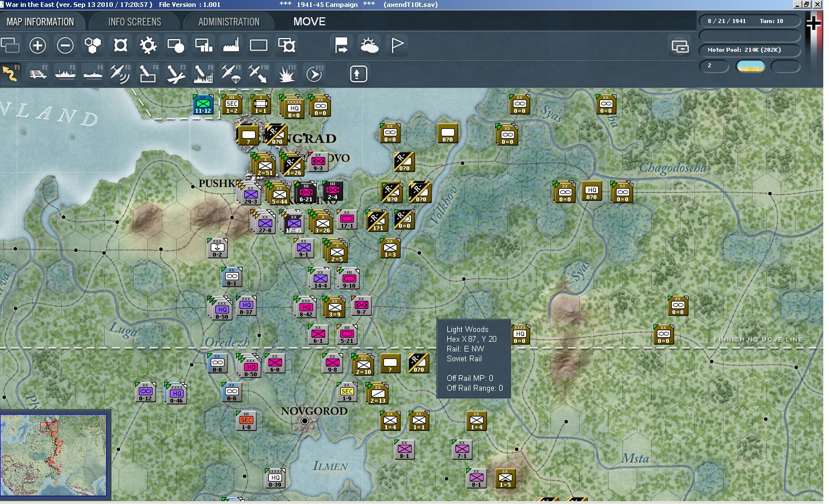Select the Soviet 1=5 unit counter
Image resolution: width=829 pixels, height=504 pixels.
coord(505,478)
